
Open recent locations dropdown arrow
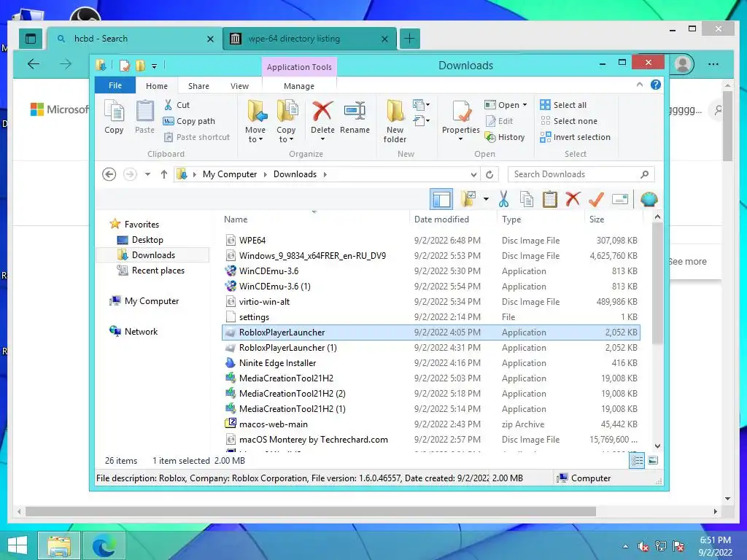coord(147,174)
